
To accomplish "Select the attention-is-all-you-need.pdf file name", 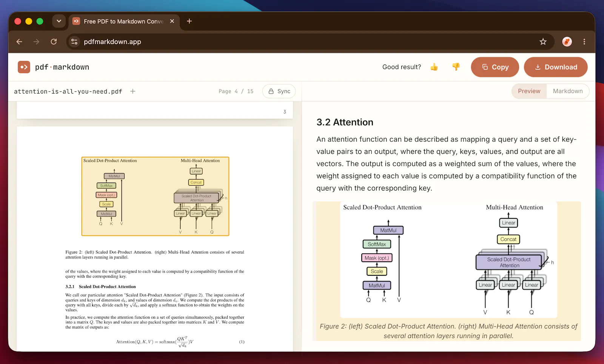I will click(68, 91).
